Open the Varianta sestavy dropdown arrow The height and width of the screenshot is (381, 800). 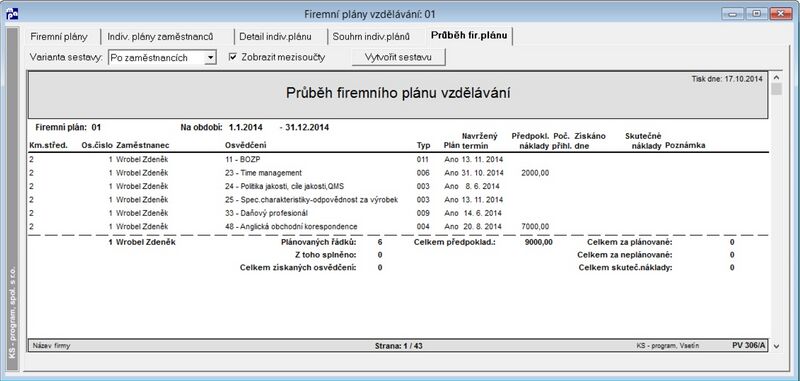point(210,58)
